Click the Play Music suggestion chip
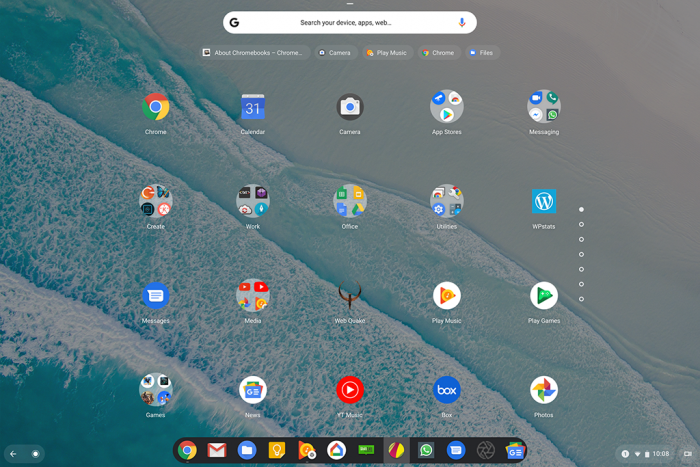This screenshot has height=467, width=700. [x=388, y=53]
